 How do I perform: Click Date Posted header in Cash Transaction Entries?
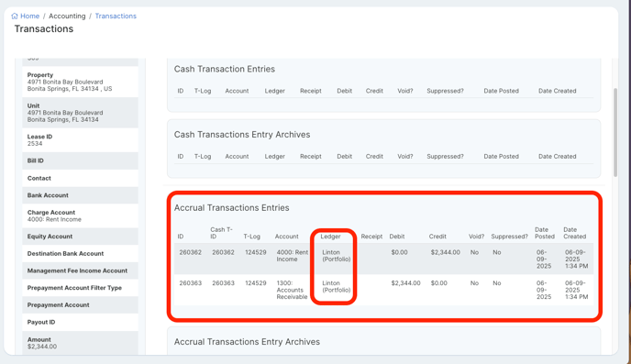click(x=501, y=91)
